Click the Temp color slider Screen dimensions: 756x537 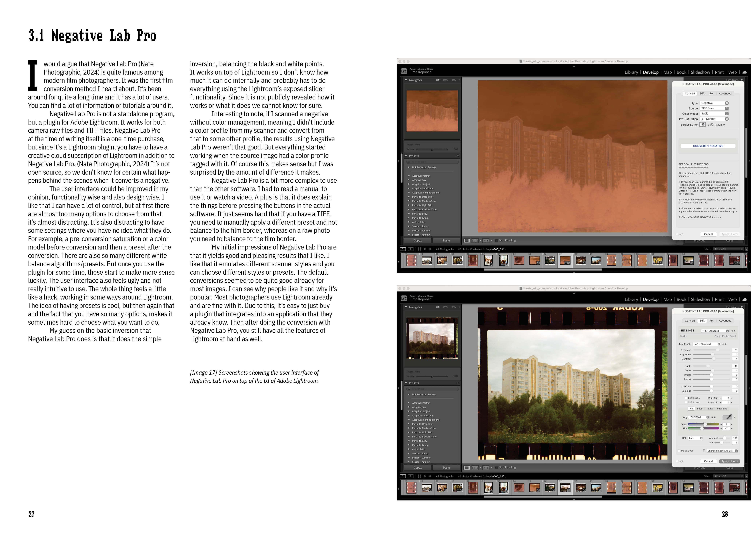pos(703,424)
